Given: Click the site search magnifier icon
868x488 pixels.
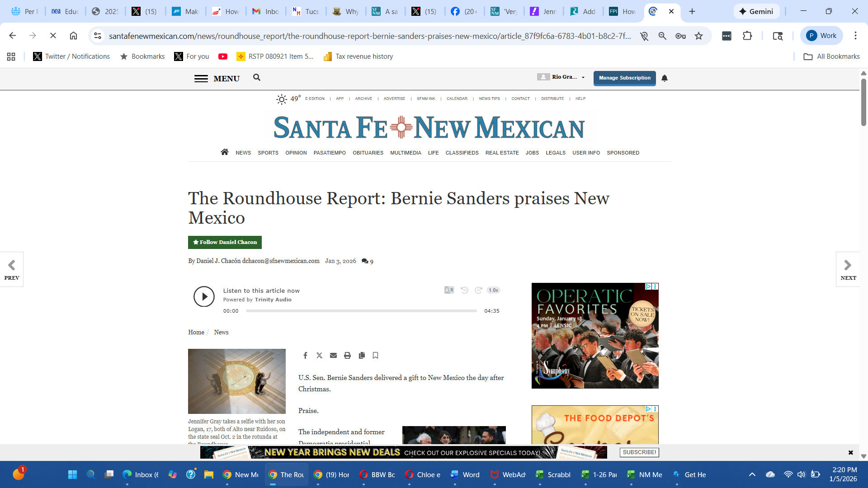Looking at the screenshot, I should tap(257, 78).
